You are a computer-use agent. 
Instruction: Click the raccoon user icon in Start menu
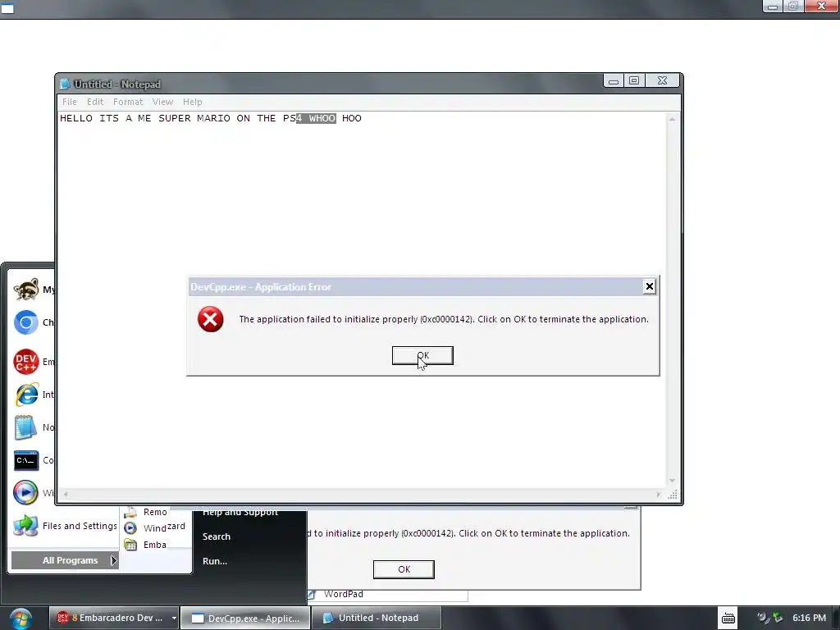coord(25,290)
